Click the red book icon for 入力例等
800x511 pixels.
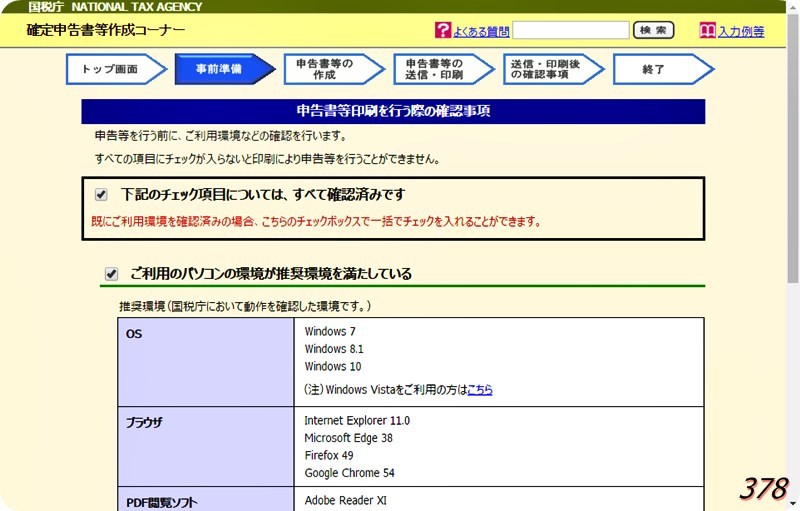tap(708, 31)
